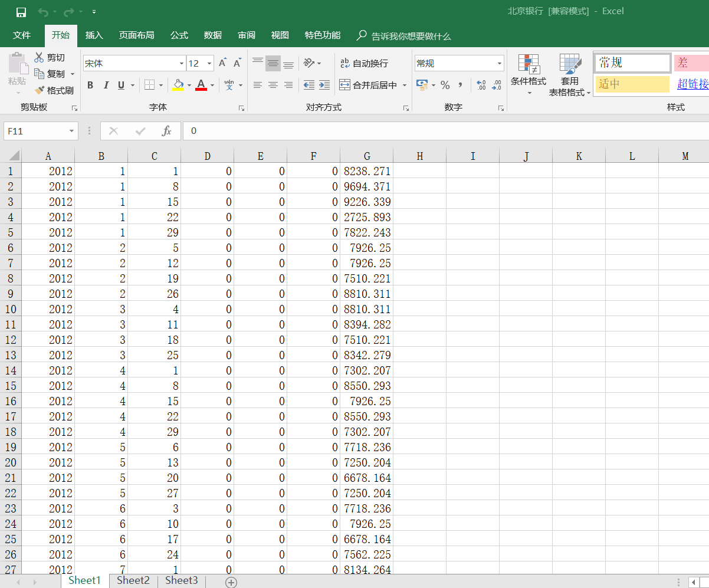Click the 告诉我你想要做什么 search box
Viewport: 709px width, 588px height.
(x=411, y=36)
